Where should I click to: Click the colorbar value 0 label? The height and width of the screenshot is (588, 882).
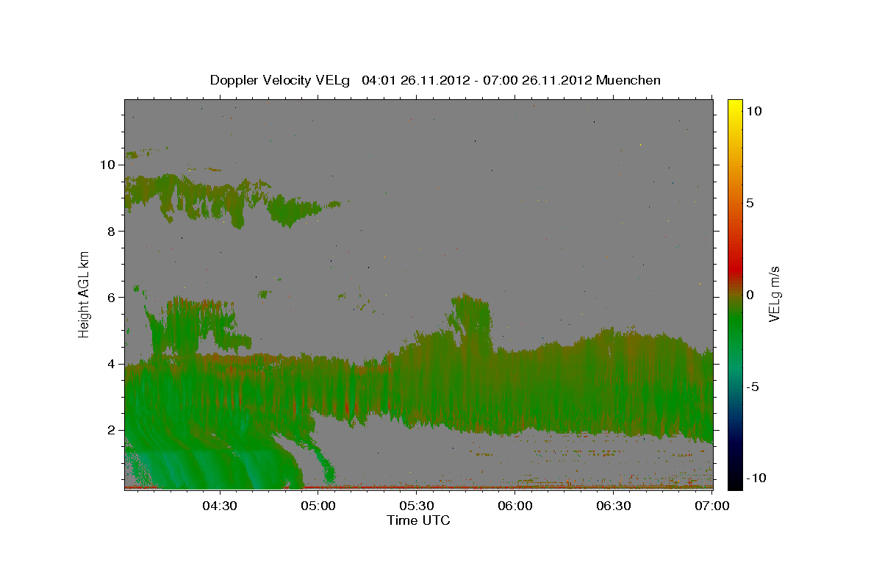coord(750,294)
